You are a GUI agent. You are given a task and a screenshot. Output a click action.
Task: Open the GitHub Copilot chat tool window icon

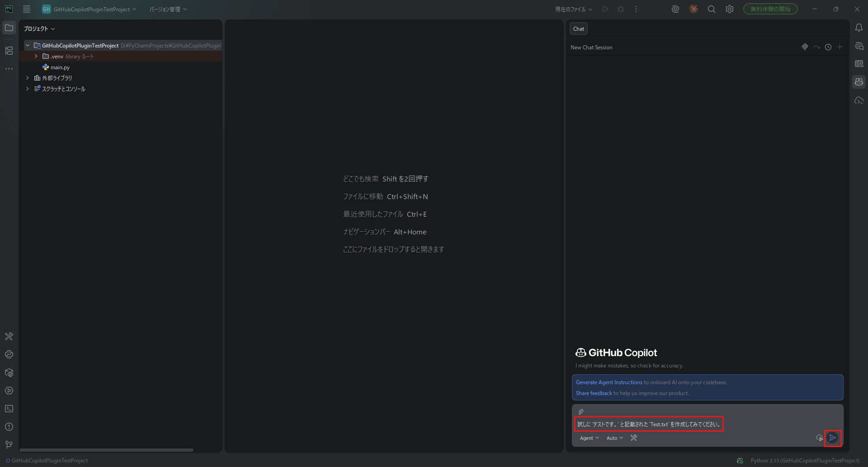coord(859,82)
